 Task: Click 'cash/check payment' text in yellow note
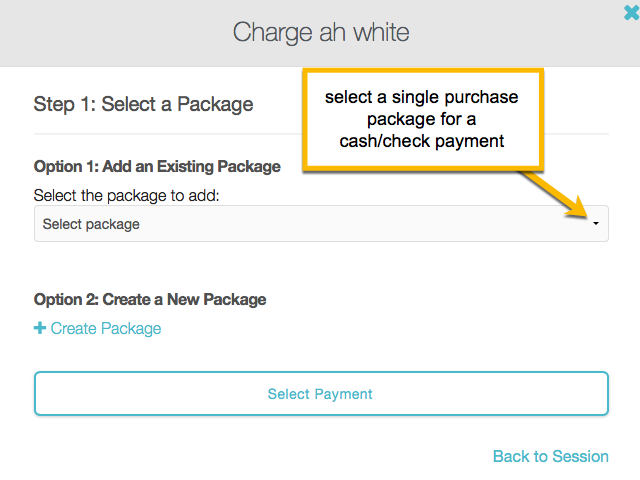tap(420, 142)
